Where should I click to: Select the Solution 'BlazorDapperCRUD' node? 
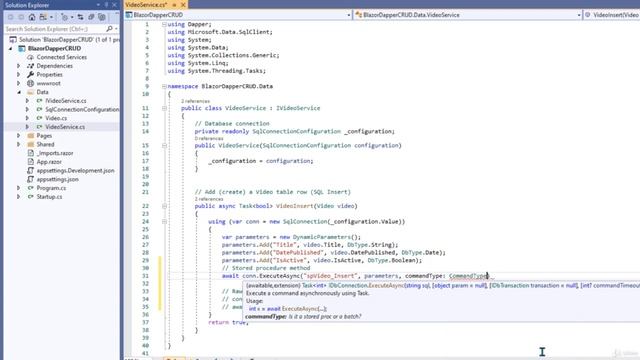click(64, 40)
